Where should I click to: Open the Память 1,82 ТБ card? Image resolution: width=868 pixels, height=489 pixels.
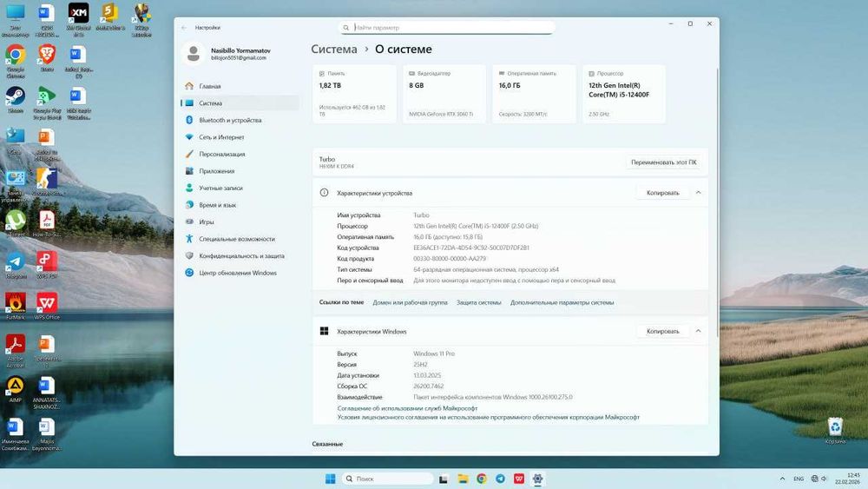point(354,94)
